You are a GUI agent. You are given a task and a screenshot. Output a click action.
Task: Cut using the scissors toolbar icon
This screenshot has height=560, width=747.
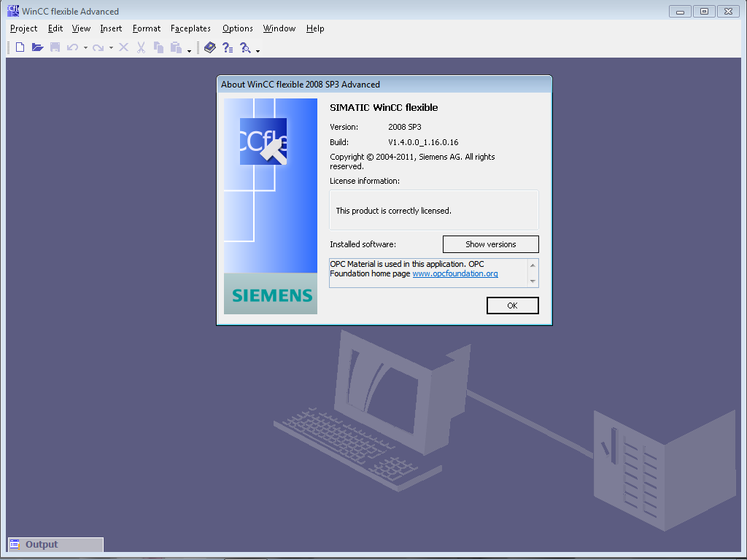pyautogui.click(x=140, y=47)
